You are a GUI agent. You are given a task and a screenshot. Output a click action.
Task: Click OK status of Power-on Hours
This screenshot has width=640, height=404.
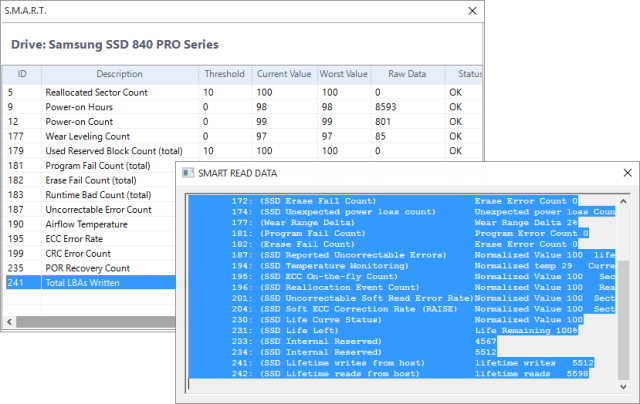456,107
